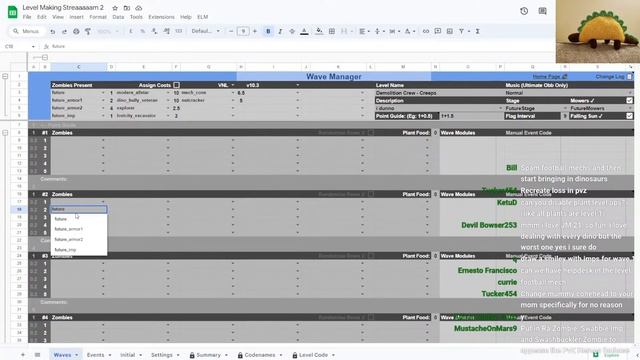Toggle the checkbox beside Change Log
The image size is (640, 360).
[x=630, y=77]
